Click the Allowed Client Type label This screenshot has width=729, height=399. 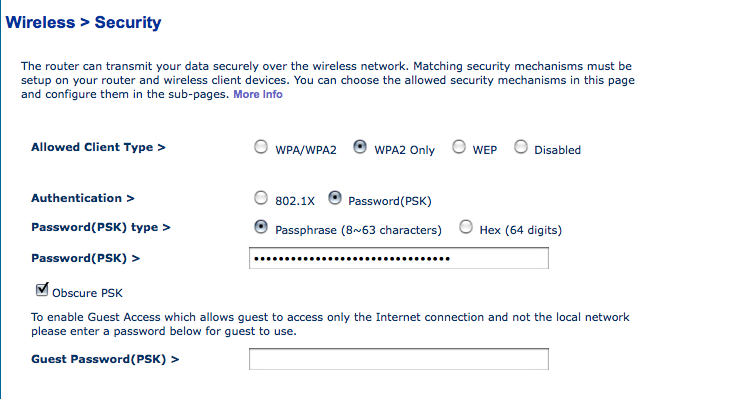tap(98, 147)
